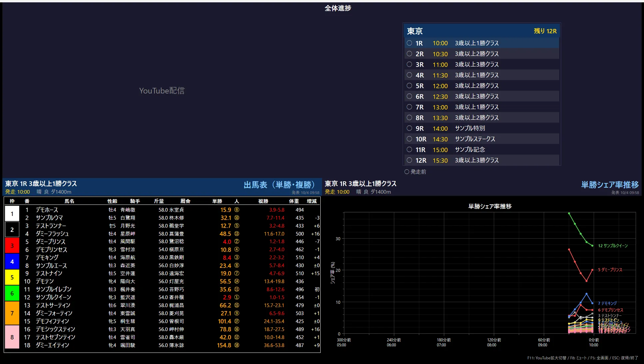Open 11R サンプル記念 row
Viewport: 644px width, 364px height.
(x=482, y=149)
